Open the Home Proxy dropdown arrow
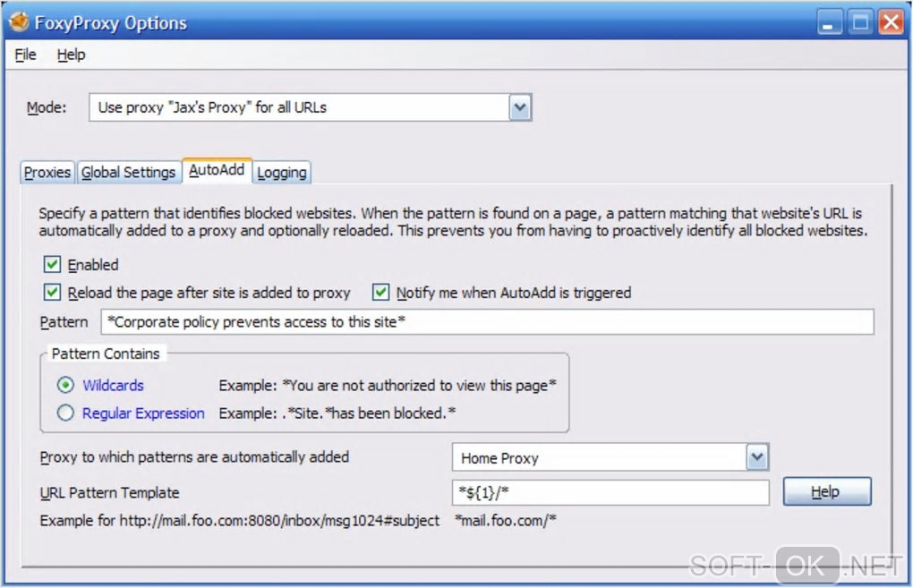913x588 pixels. [757, 457]
